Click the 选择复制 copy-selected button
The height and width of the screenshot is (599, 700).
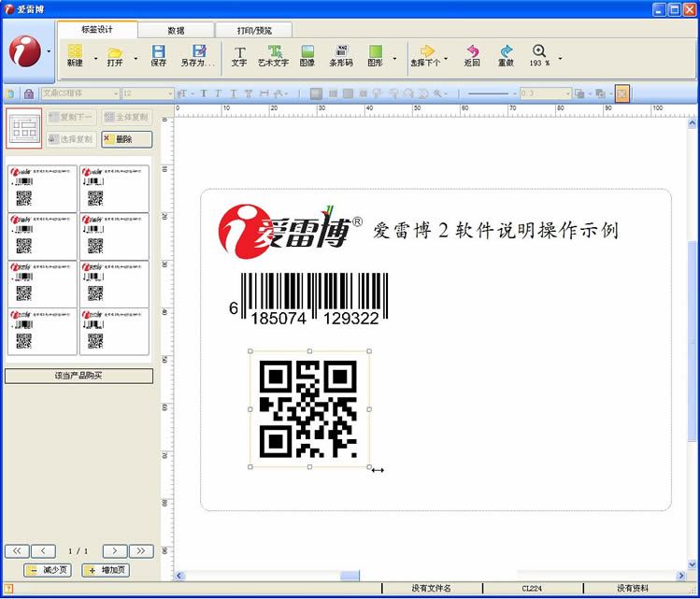click(x=71, y=139)
